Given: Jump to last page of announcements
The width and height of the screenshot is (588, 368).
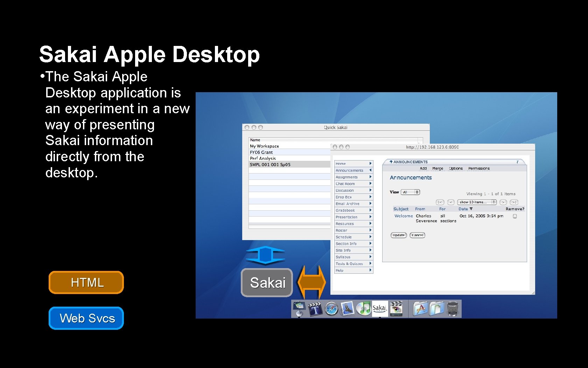Looking at the screenshot, I should [x=514, y=202].
